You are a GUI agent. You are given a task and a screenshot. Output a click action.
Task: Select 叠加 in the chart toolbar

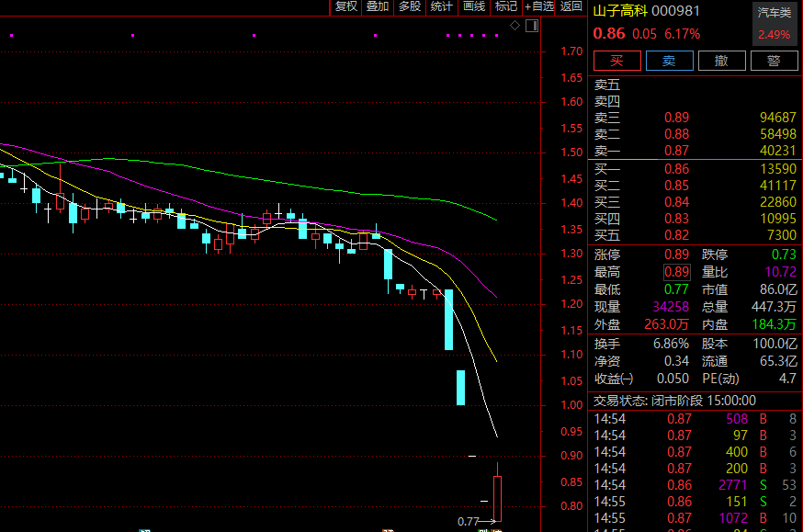click(378, 6)
